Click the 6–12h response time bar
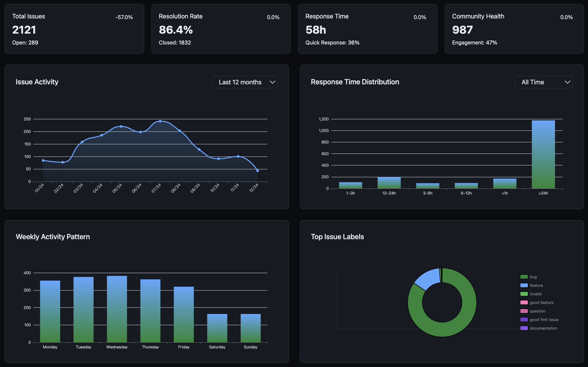 click(x=466, y=186)
